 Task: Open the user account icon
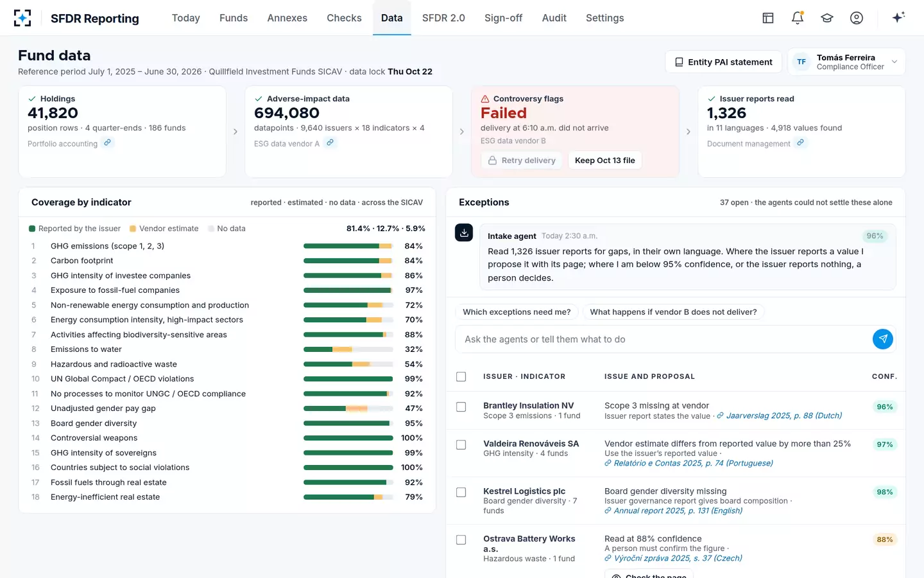tap(857, 18)
